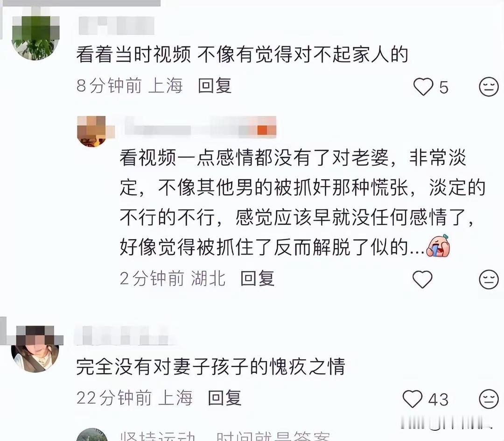Open the plant avatar profile of first commenter

tap(35, 36)
